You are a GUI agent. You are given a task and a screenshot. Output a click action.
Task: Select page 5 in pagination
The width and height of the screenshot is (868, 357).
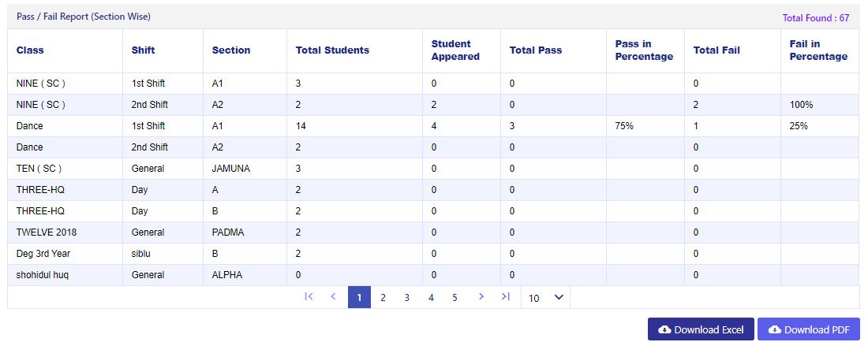pyautogui.click(x=455, y=297)
